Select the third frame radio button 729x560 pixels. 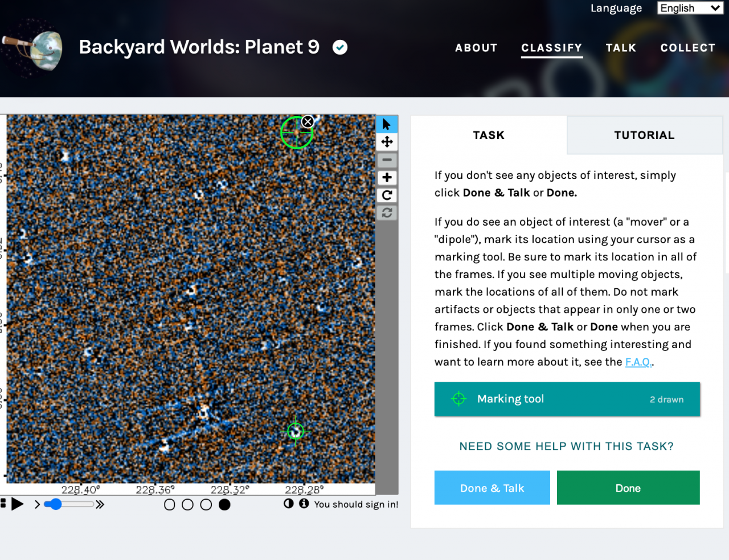click(206, 505)
